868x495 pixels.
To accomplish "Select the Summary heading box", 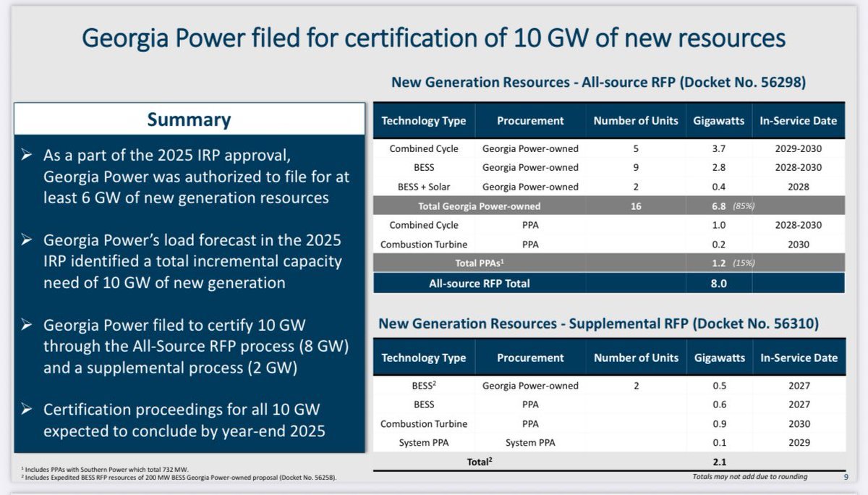I will (190, 119).
